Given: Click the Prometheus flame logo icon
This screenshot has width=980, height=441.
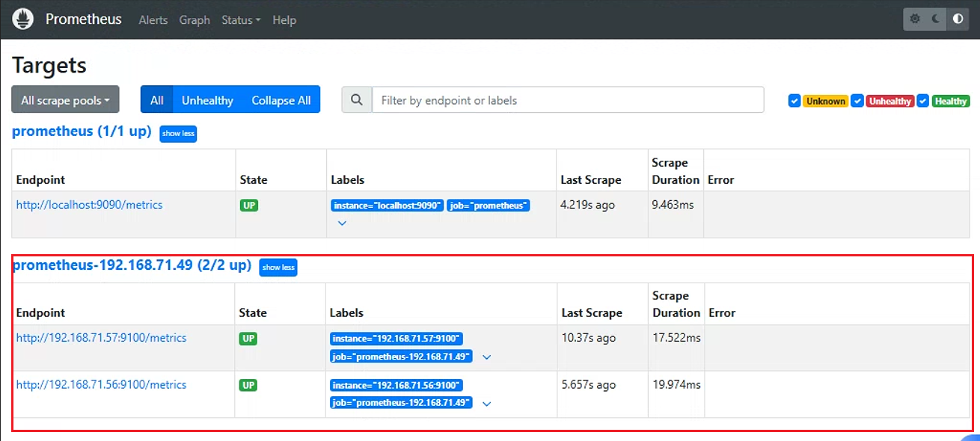Looking at the screenshot, I should coord(23,19).
